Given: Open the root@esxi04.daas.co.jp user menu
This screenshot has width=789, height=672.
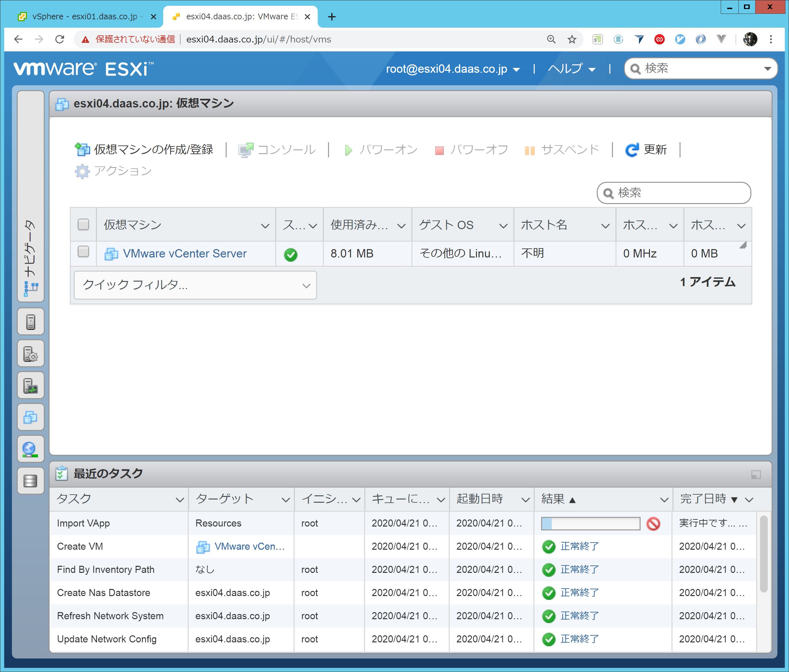Looking at the screenshot, I should [x=453, y=69].
